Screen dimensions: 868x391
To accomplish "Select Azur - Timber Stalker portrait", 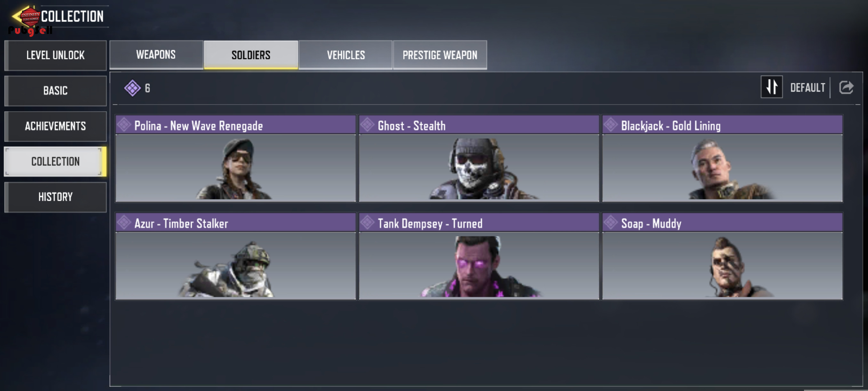I will click(235, 265).
